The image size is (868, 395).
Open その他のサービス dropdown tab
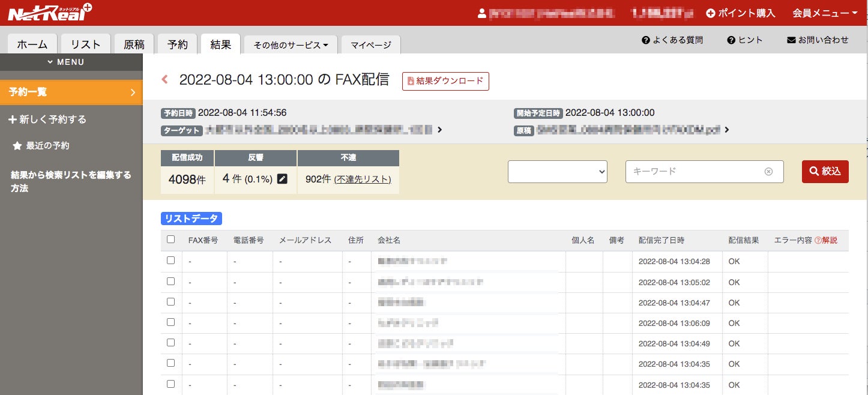[291, 44]
